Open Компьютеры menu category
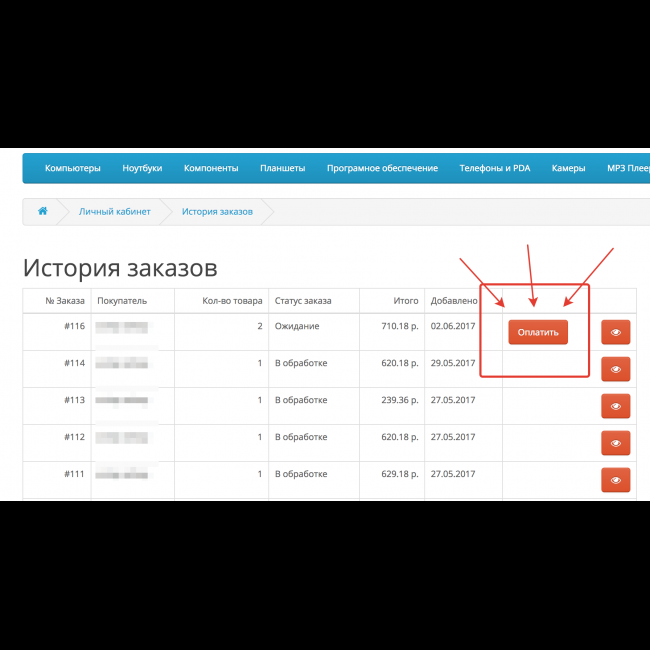650x650 pixels. click(73, 169)
